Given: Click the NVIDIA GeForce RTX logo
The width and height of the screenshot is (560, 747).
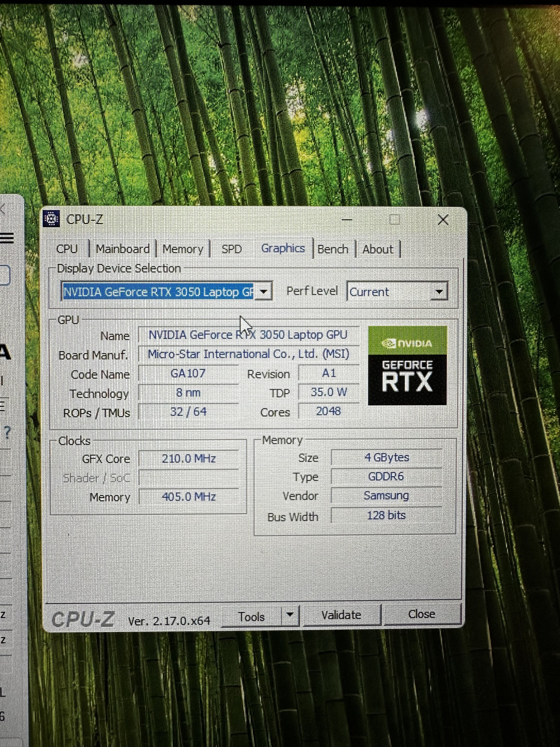Looking at the screenshot, I should tap(407, 365).
